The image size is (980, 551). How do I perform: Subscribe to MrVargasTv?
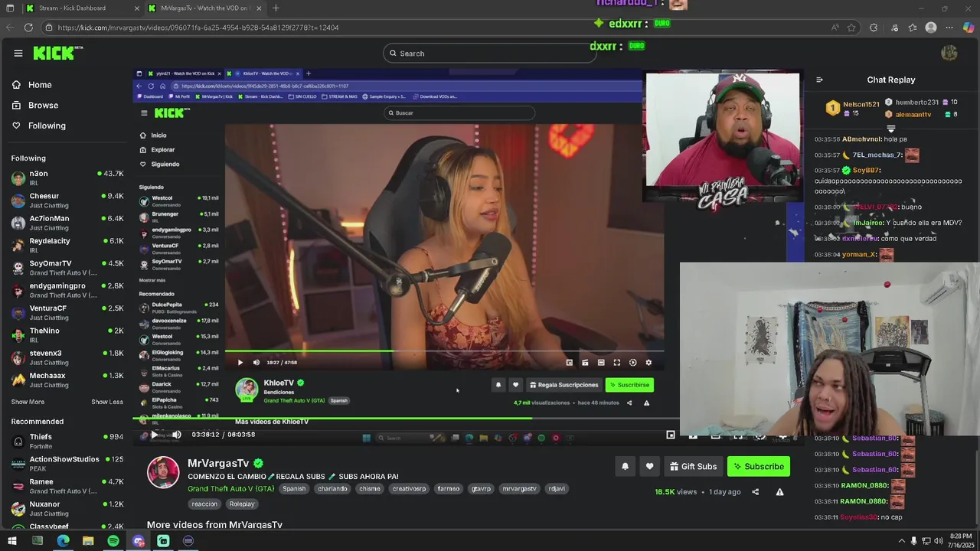pos(758,467)
